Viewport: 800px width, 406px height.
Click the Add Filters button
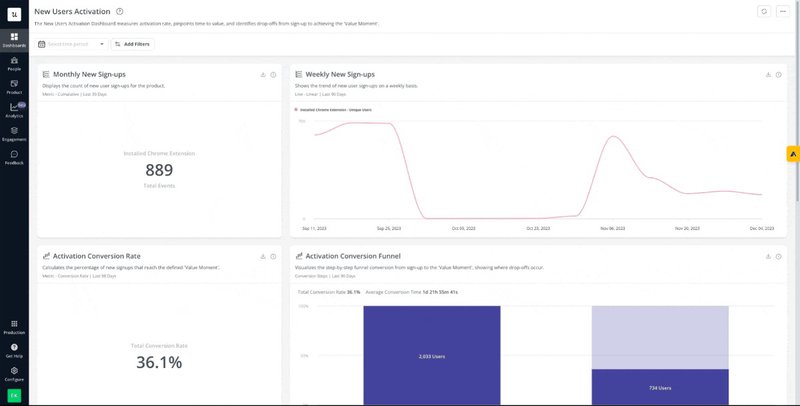(x=131, y=44)
